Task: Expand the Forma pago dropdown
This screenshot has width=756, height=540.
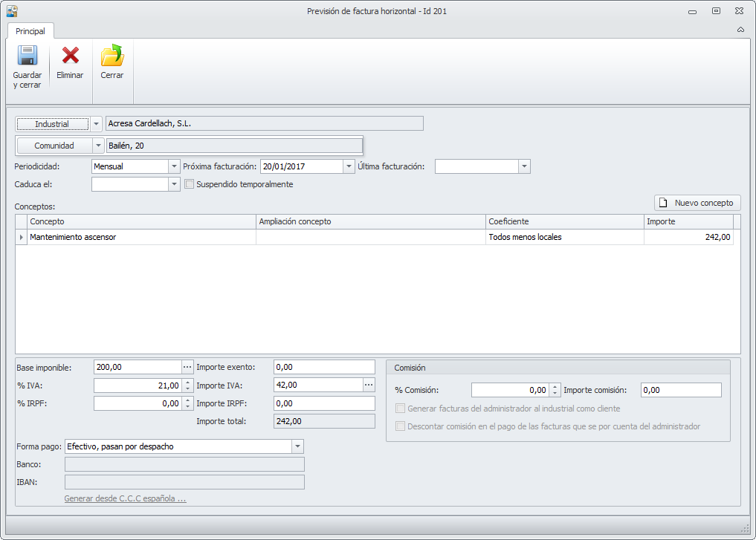Action: pyautogui.click(x=297, y=446)
